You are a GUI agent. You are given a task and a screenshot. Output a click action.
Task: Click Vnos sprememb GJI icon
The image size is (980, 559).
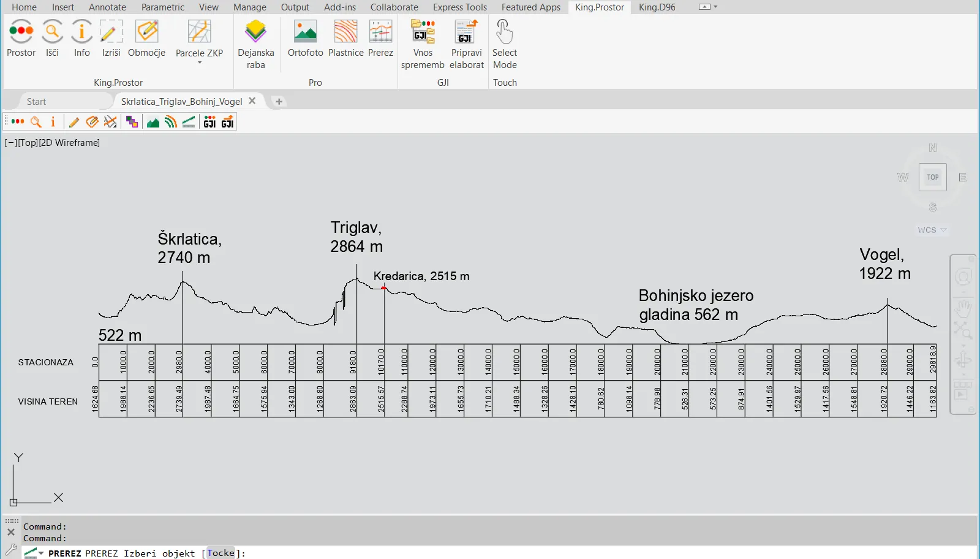coord(423,44)
